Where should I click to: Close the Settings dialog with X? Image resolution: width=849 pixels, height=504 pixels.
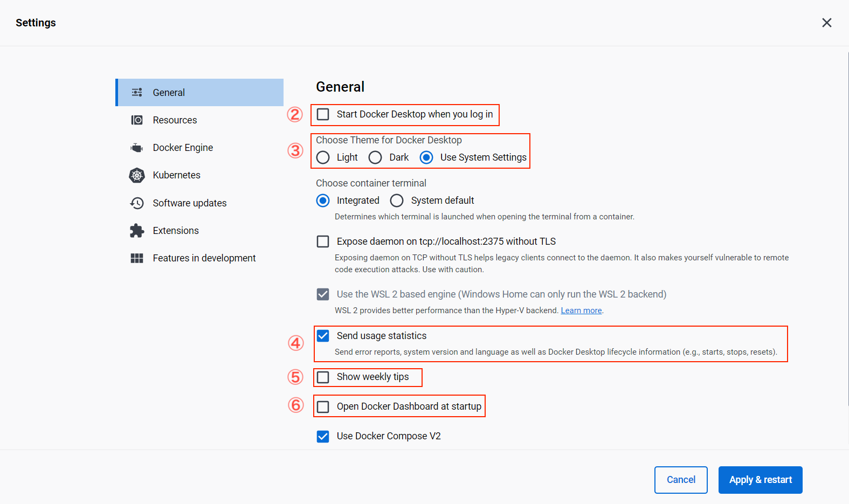(x=826, y=23)
